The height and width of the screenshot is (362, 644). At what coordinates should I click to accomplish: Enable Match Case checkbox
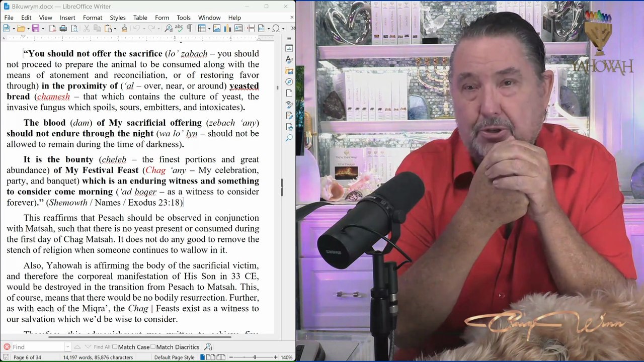115,347
